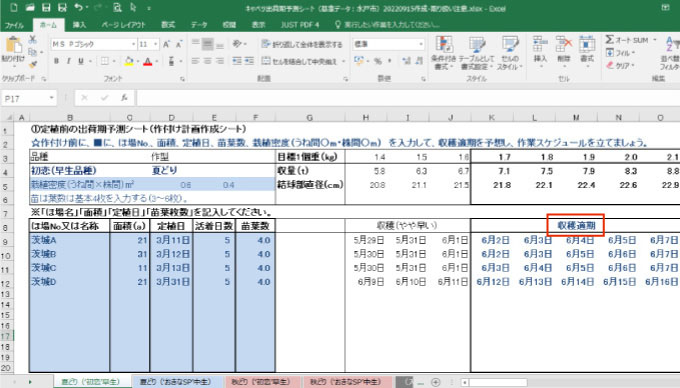Toggle align text right

click(x=220, y=61)
